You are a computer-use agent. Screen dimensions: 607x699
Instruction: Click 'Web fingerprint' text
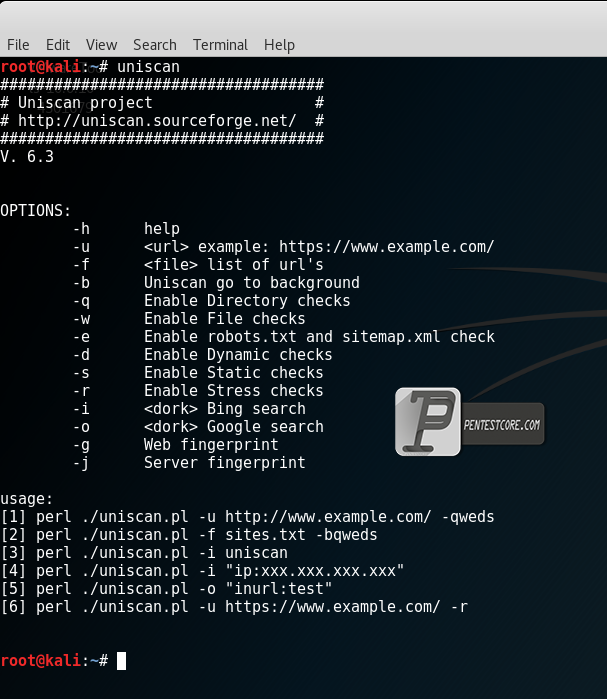211,445
